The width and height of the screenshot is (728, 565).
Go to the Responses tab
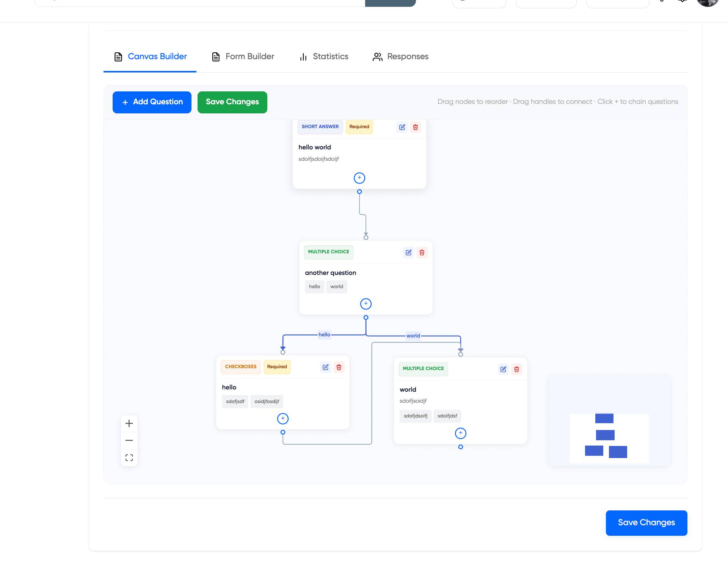[x=400, y=56]
